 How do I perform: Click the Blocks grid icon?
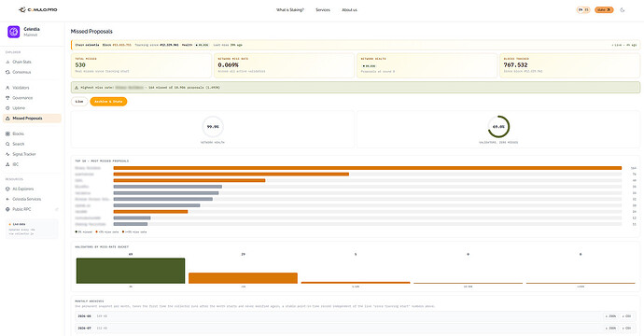click(7, 133)
